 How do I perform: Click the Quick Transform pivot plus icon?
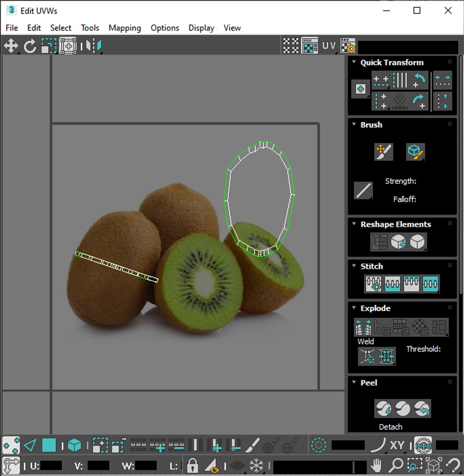[x=361, y=89]
